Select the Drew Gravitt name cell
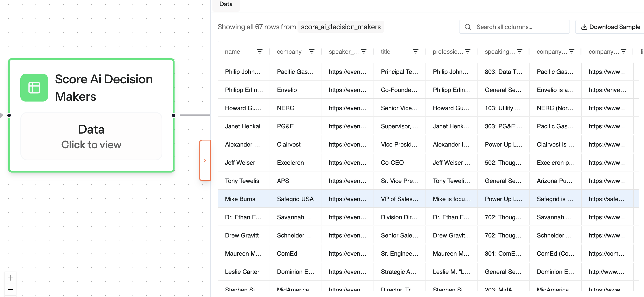This screenshot has height=297, width=644. coord(244,235)
